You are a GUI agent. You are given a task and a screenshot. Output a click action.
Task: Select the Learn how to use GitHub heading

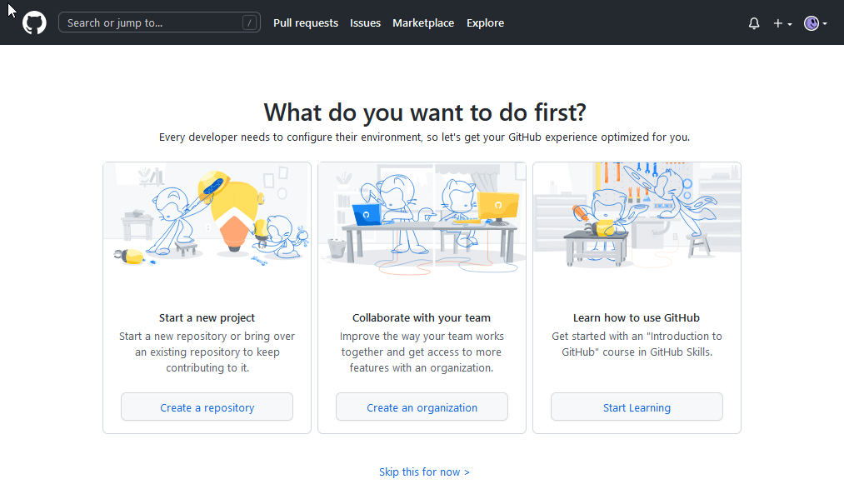coord(637,317)
